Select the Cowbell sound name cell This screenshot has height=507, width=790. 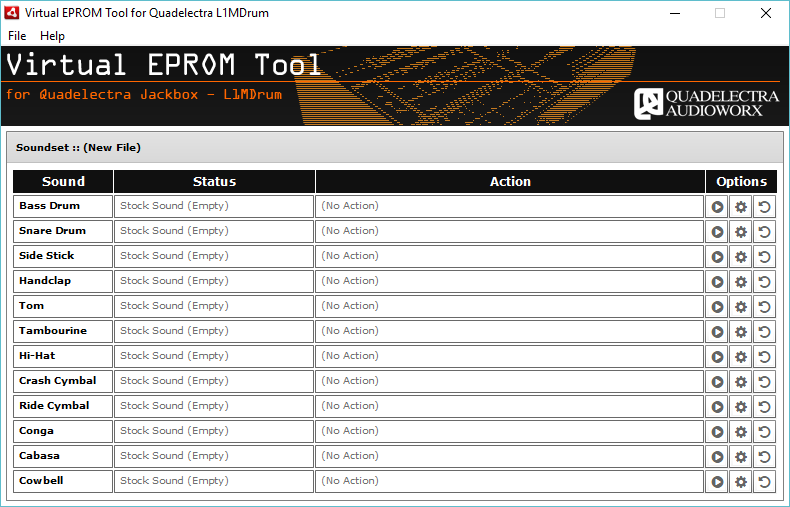(x=63, y=481)
